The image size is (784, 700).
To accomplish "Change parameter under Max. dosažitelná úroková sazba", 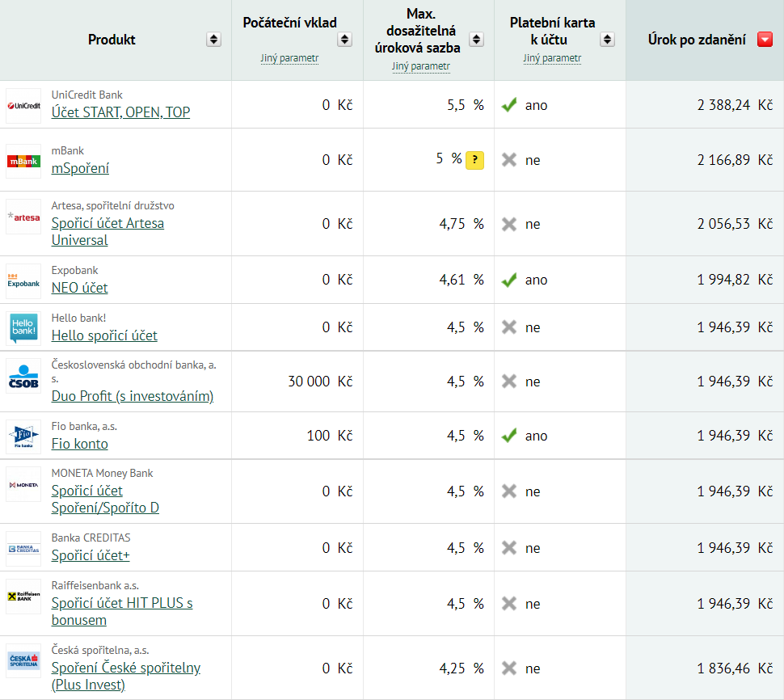I will point(421,66).
